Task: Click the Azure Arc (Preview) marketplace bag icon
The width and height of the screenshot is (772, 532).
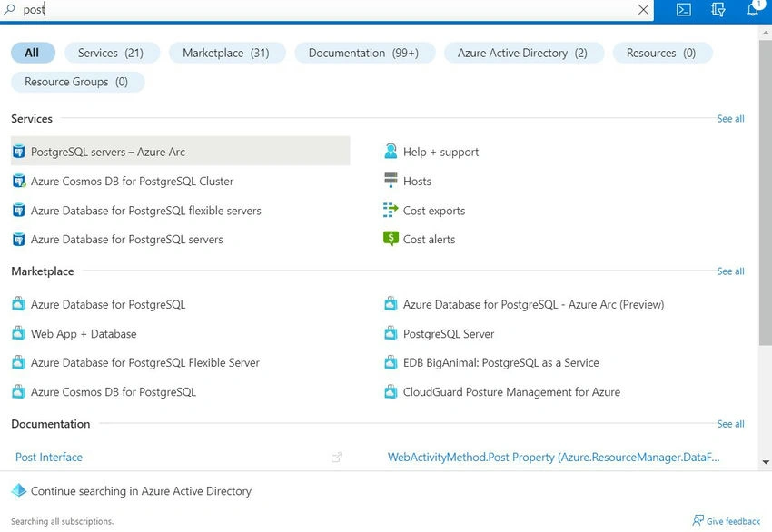Action: (x=391, y=303)
